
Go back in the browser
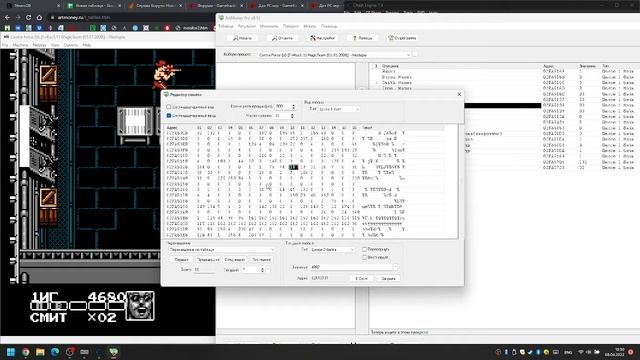pyautogui.click(x=7, y=18)
